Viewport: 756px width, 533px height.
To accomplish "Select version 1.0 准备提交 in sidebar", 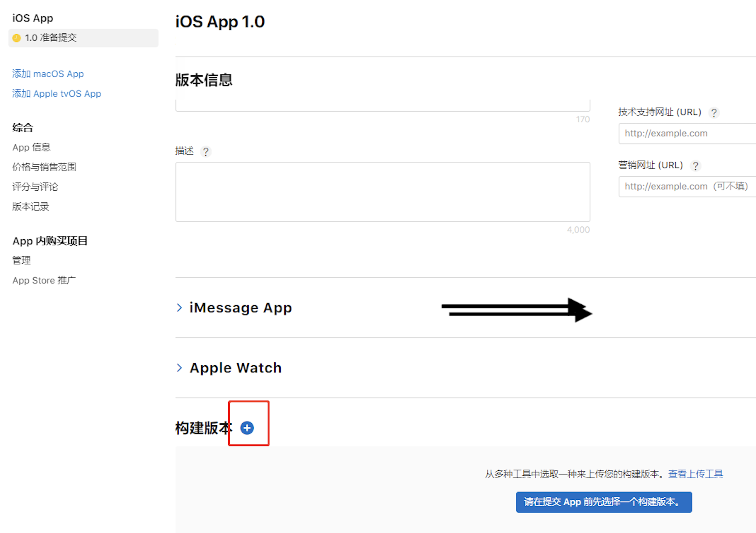I will tap(50, 38).
